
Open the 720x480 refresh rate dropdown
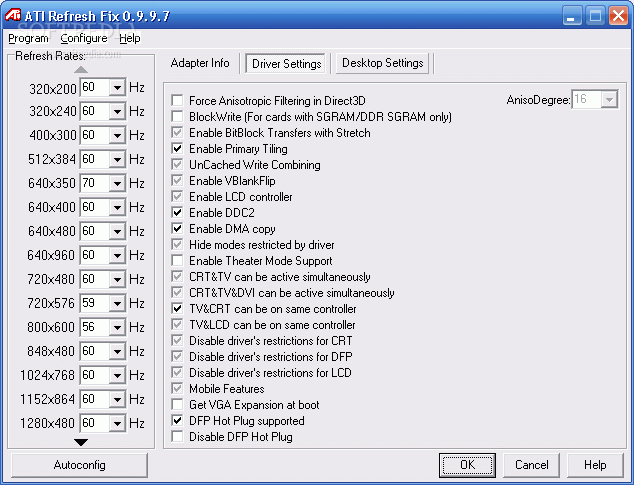(117, 279)
